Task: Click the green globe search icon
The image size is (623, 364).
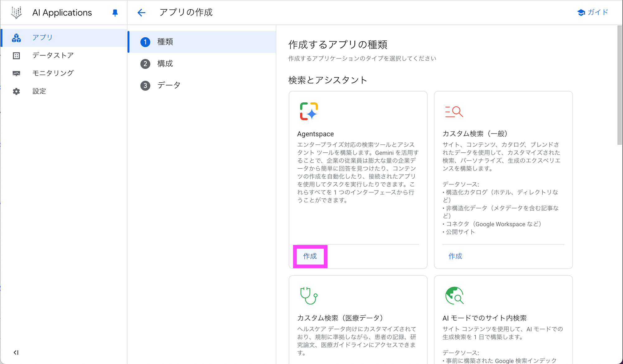Action: (454, 295)
